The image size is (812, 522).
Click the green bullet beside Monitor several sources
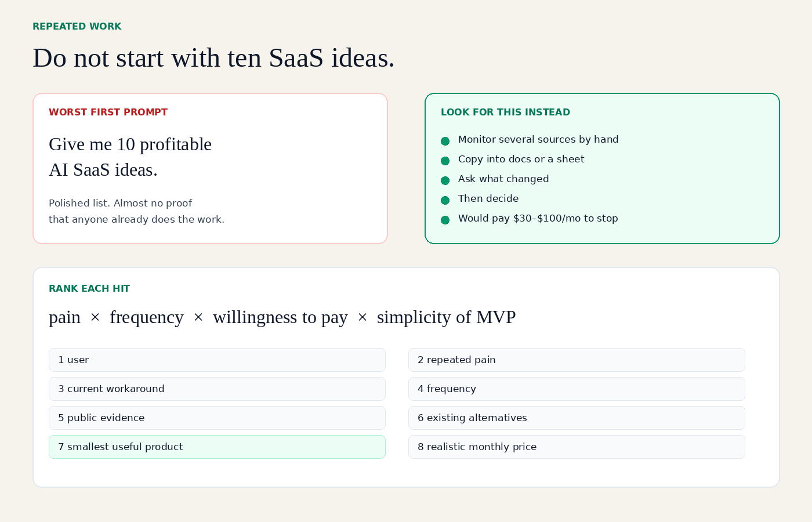pos(445,141)
